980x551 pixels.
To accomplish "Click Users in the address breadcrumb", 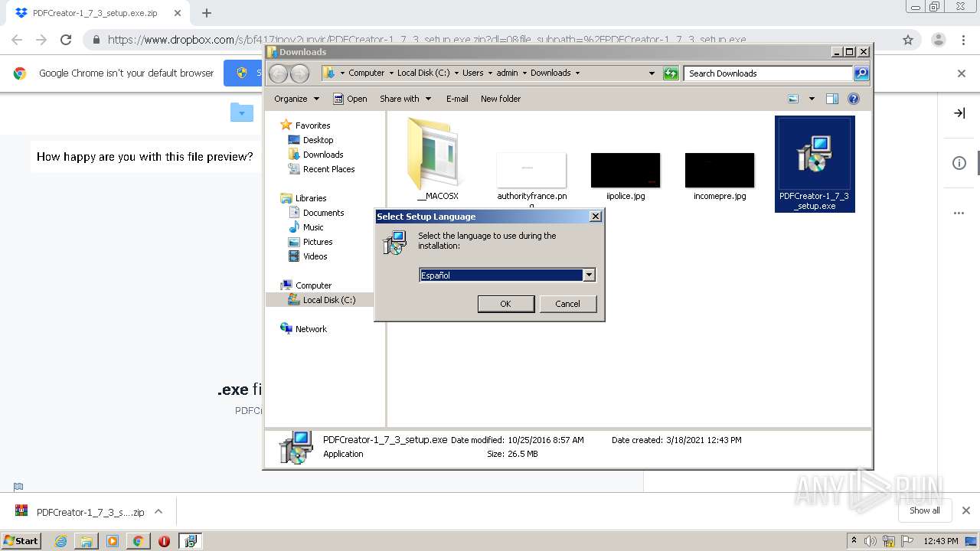I will click(x=472, y=73).
